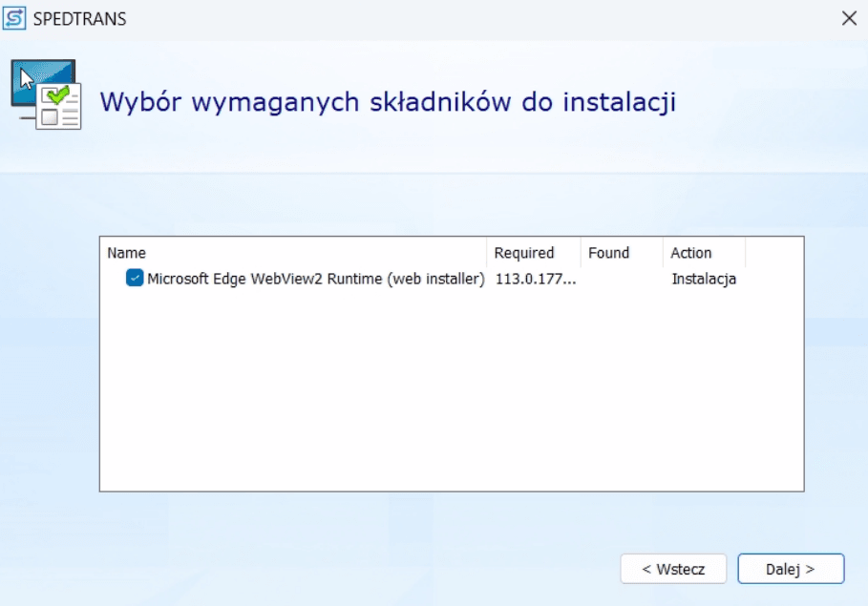Close the SPEDTRANS installer window
The width and height of the screenshot is (868, 606).
click(848, 18)
